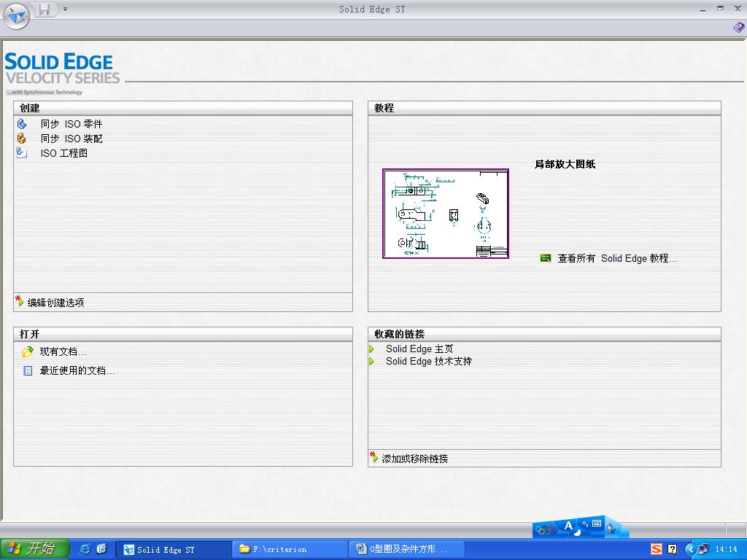Image resolution: width=747 pixels, height=560 pixels.
Task: Open the soft keyboard icon on IME bar
Action: coord(597,524)
